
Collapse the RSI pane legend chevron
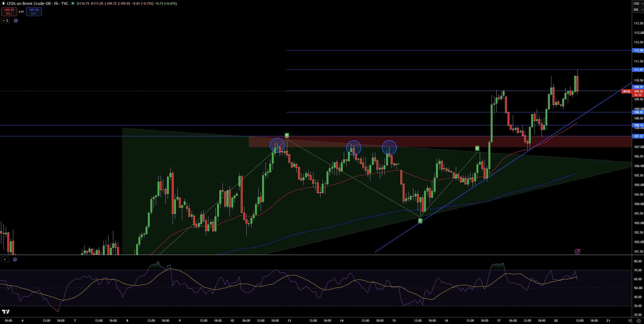coord(5,260)
